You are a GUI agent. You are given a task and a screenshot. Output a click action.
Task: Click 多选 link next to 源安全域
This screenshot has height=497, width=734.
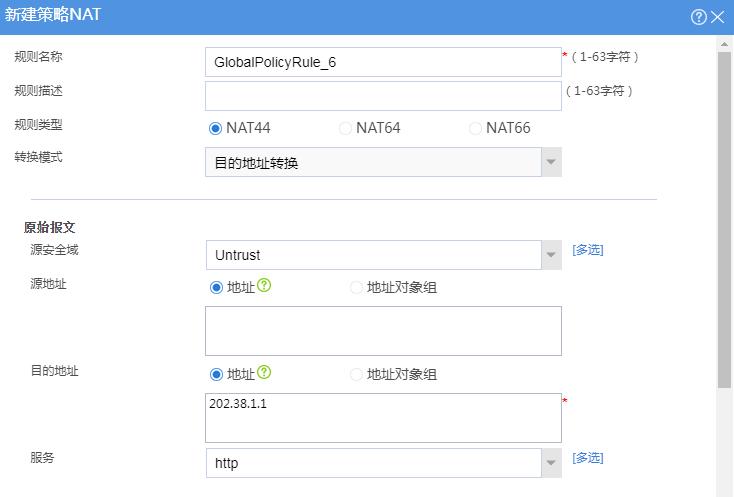588,250
